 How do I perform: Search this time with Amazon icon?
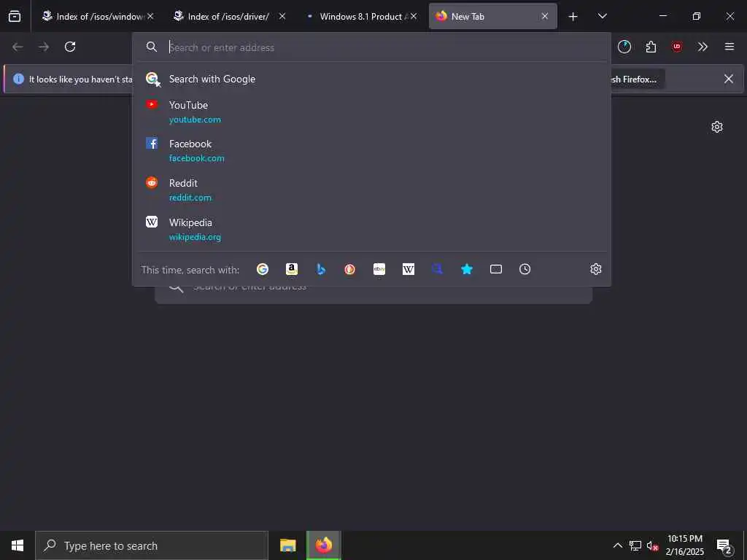click(x=292, y=269)
